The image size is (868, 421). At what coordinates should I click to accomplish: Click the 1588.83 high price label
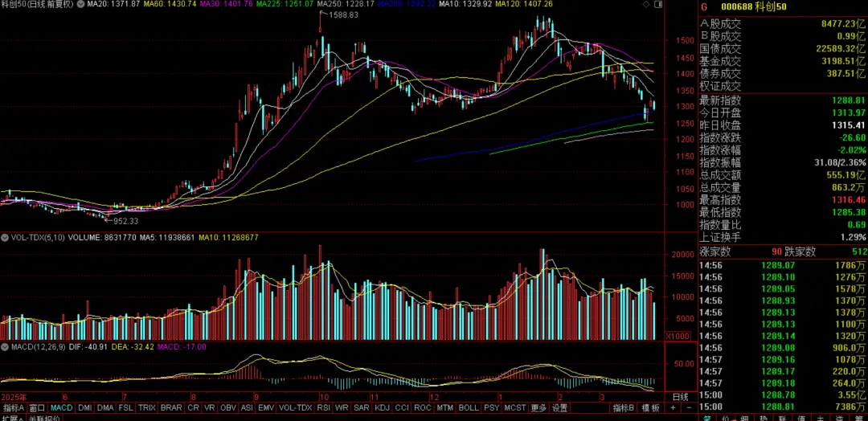click(x=343, y=15)
